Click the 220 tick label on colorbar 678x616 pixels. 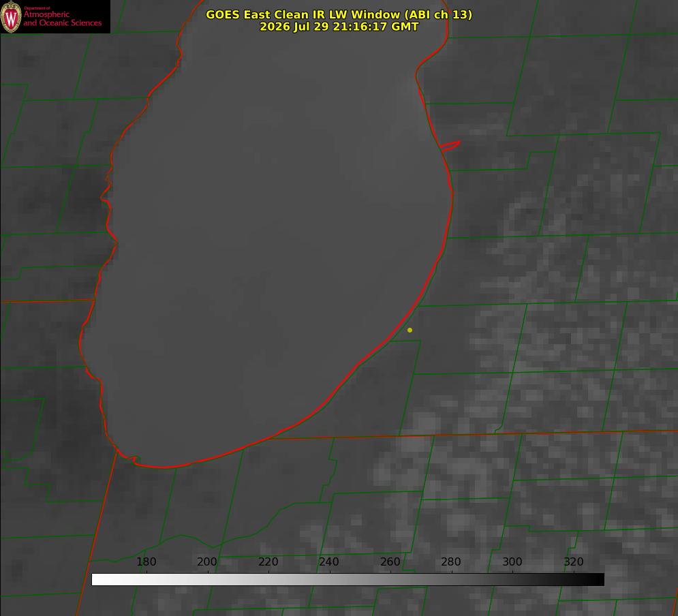tap(268, 562)
